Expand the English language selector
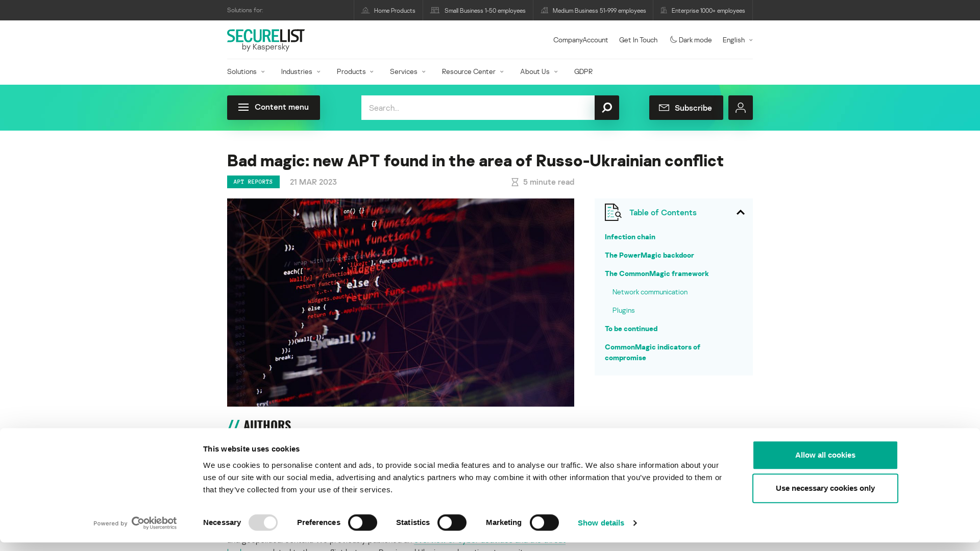Viewport: 980px width, 551px height. (x=737, y=39)
